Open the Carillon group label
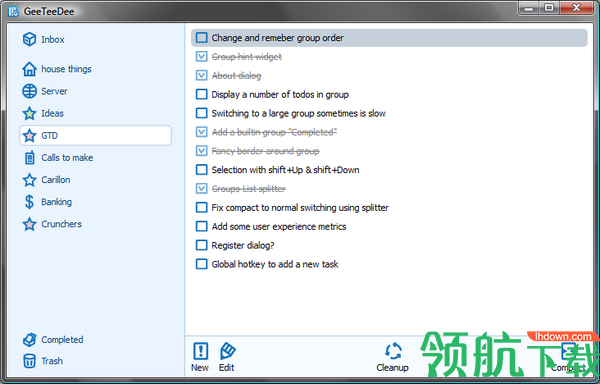 coord(55,180)
